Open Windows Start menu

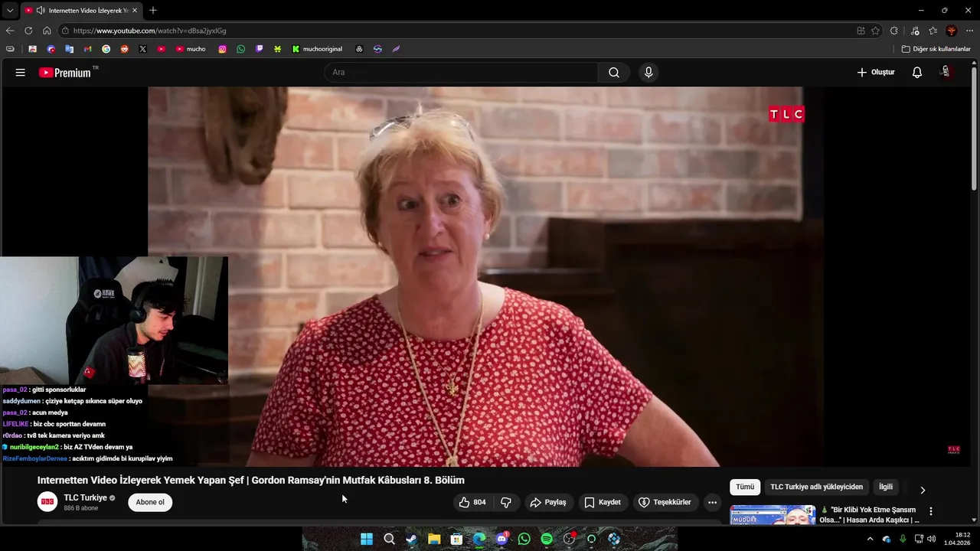367,539
